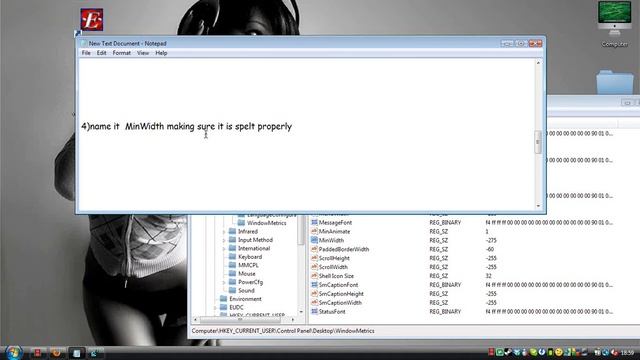Select the Keyboard key folder icon
Viewport: 640px width, 360px height.
(x=232, y=257)
